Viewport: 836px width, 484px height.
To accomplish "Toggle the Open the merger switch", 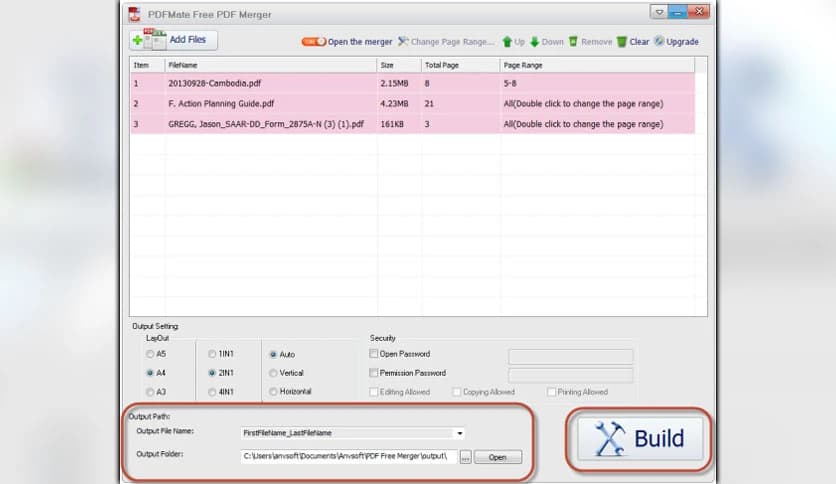I will click(x=314, y=42).
